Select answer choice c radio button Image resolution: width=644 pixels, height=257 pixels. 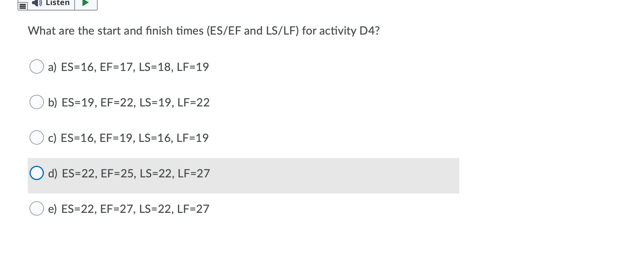[37, 137]
